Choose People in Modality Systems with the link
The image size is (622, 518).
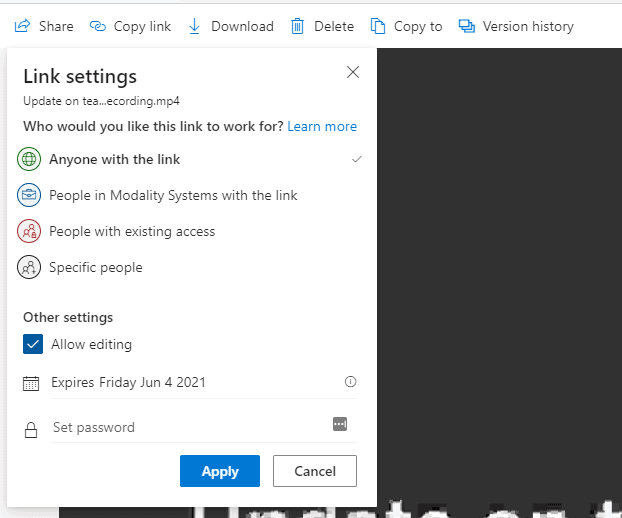[x=173, y=196]
